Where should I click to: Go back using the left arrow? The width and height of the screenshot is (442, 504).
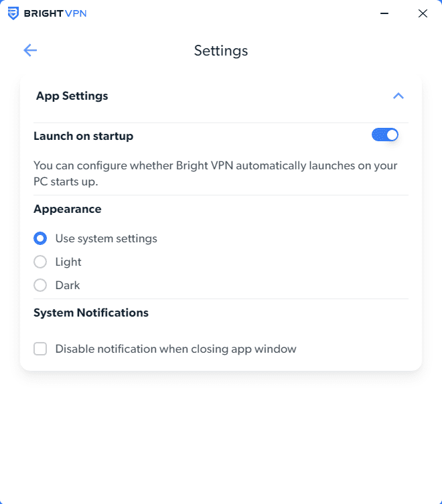(30, 50)
